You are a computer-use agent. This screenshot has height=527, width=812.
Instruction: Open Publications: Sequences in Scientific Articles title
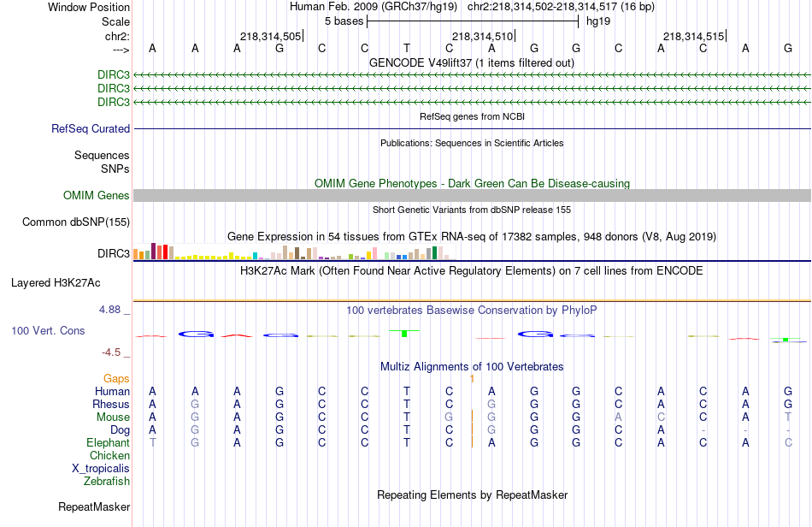pyautogui.click(x=472, y=143)
